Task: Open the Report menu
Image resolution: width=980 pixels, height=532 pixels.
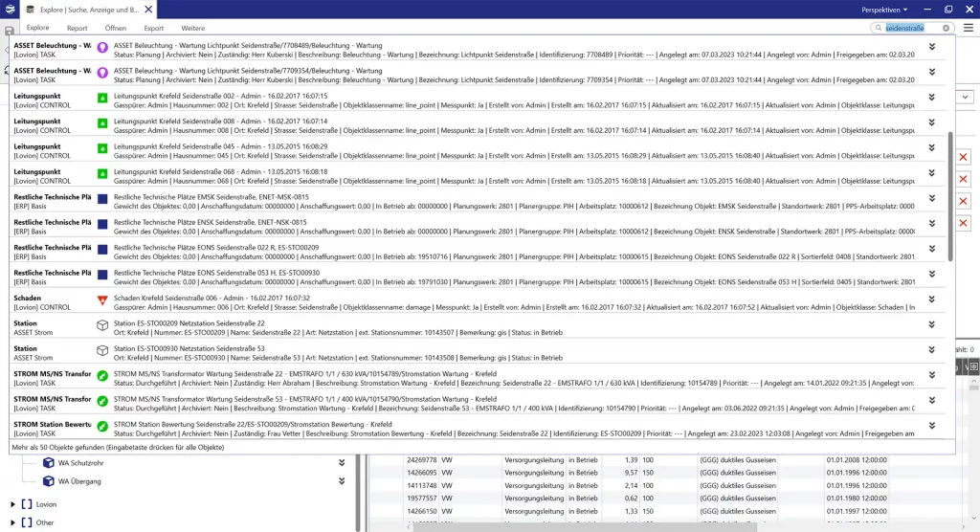Action: pyautogui.click(x=77, y=29)
